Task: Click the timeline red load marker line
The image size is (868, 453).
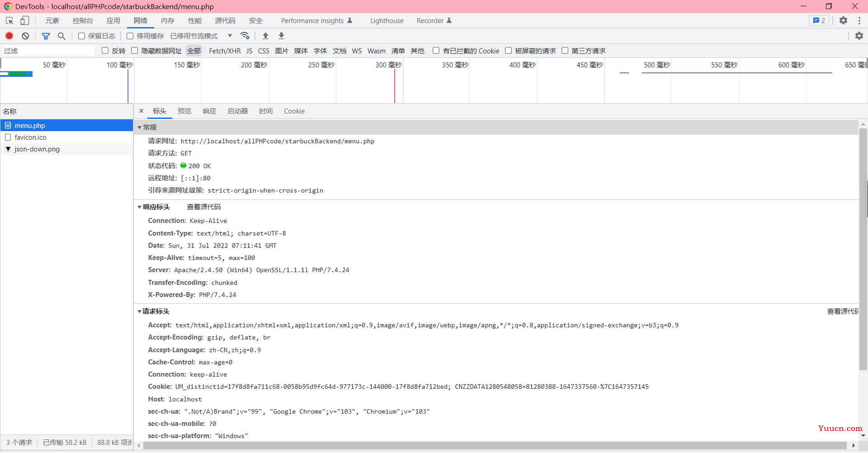Action: pyautogui.click(x=395, y=86)
